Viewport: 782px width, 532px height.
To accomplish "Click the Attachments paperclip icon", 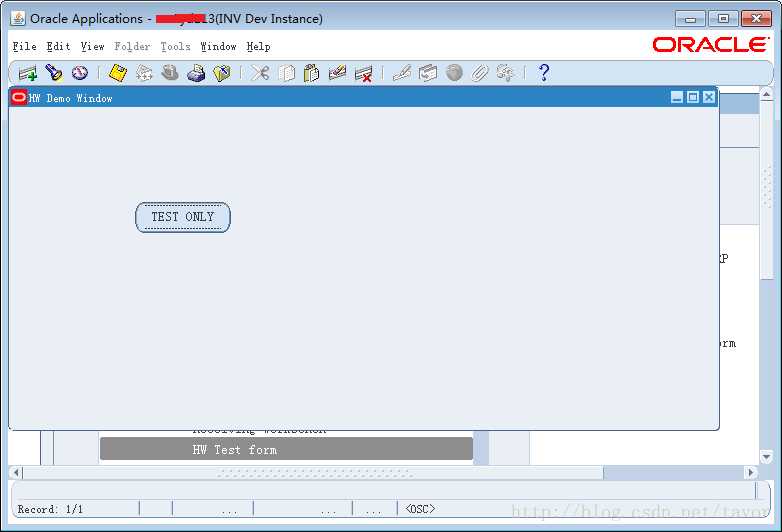I will click(480, 73).
